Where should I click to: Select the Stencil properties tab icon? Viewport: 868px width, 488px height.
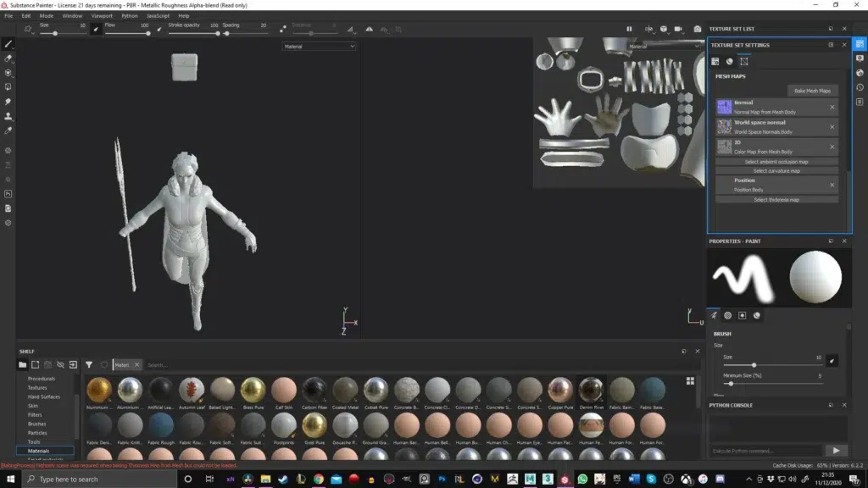click(x=743, y=315)
